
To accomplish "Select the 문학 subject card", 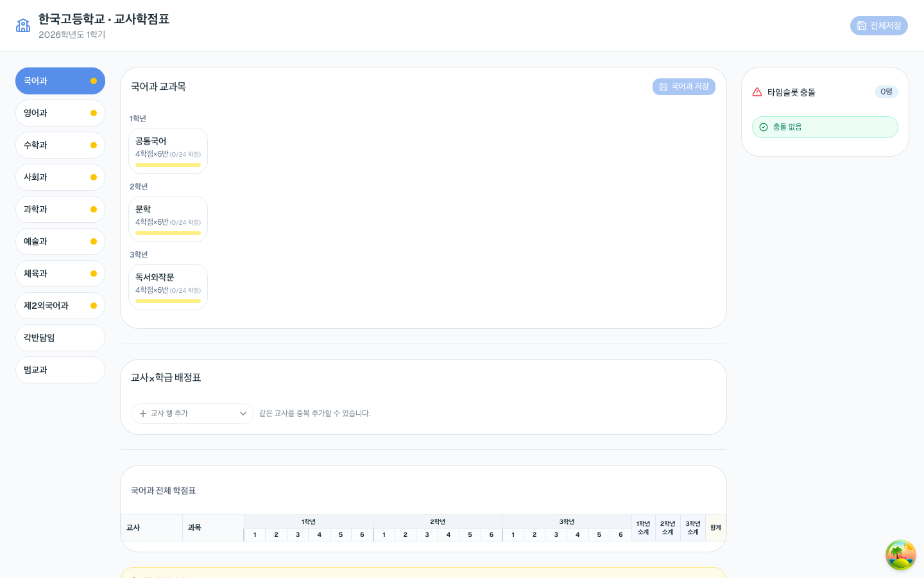I will pyautogui.click(x=168, y=219).
